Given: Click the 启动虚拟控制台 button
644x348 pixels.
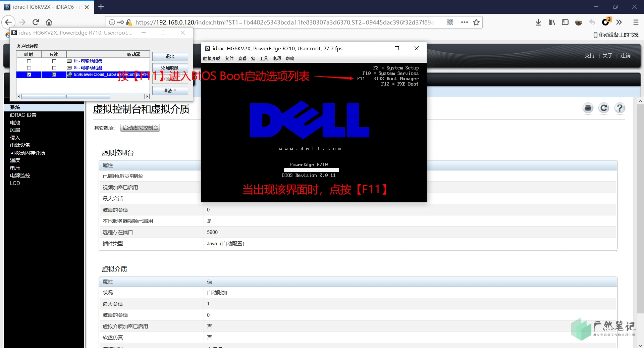Looking at the screenshot, I should (x=140, y=128).
